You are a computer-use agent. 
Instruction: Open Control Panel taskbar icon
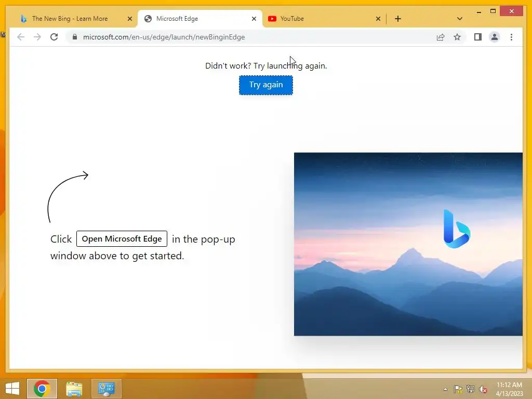pos(106,389)
